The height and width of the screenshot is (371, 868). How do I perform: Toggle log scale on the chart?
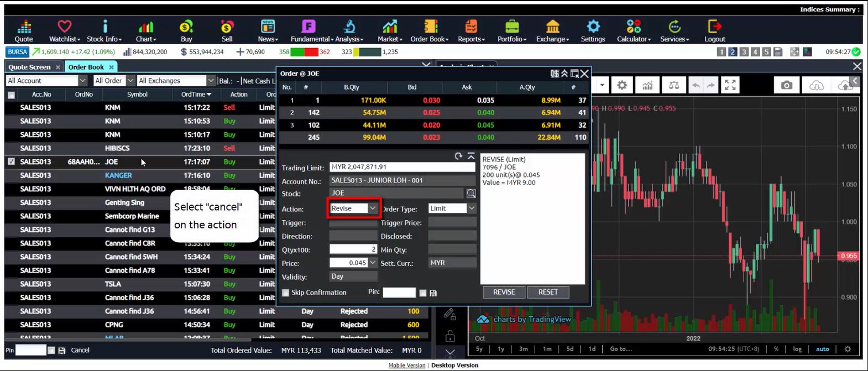[x=797, y=349]
